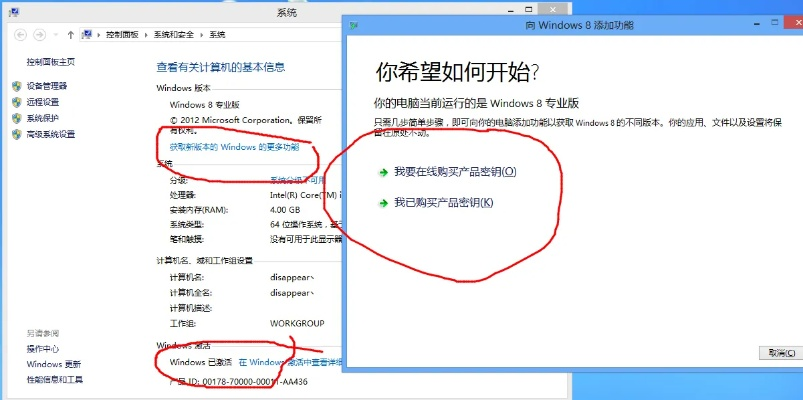803x400 pixels.
Task: Click 查看有关计算机的基本信息 heading
Action: click(221, 67)
